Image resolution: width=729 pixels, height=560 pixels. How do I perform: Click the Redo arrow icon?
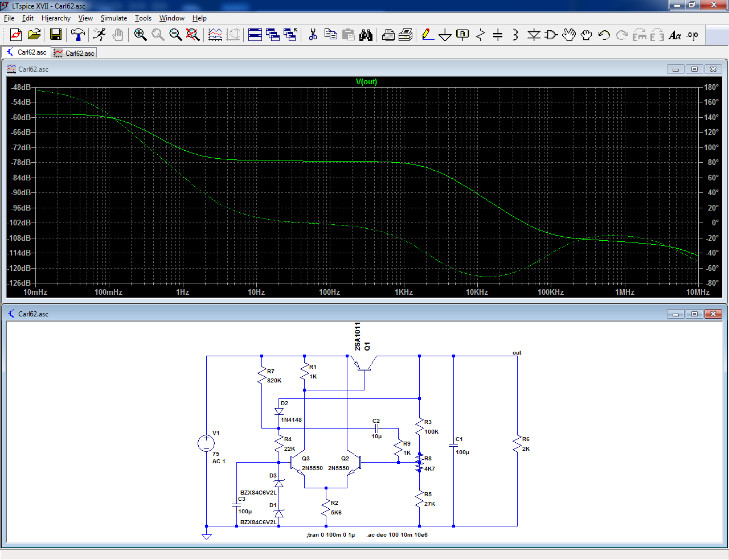point(622,35)
